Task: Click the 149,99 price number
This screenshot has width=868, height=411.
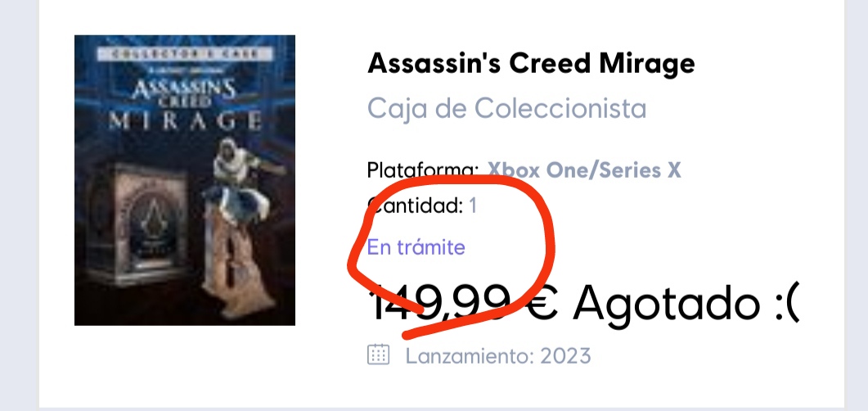Action: [438, 305]
